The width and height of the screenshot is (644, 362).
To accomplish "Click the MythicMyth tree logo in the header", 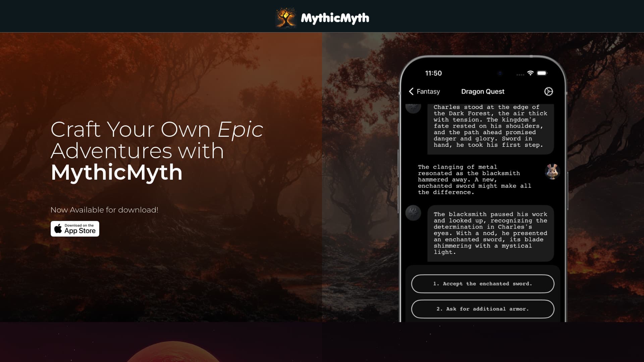I will [285, 18].
